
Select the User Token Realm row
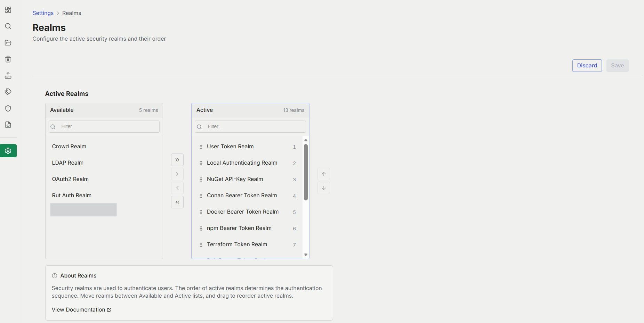pyautogui.click(x=248, y=147)
